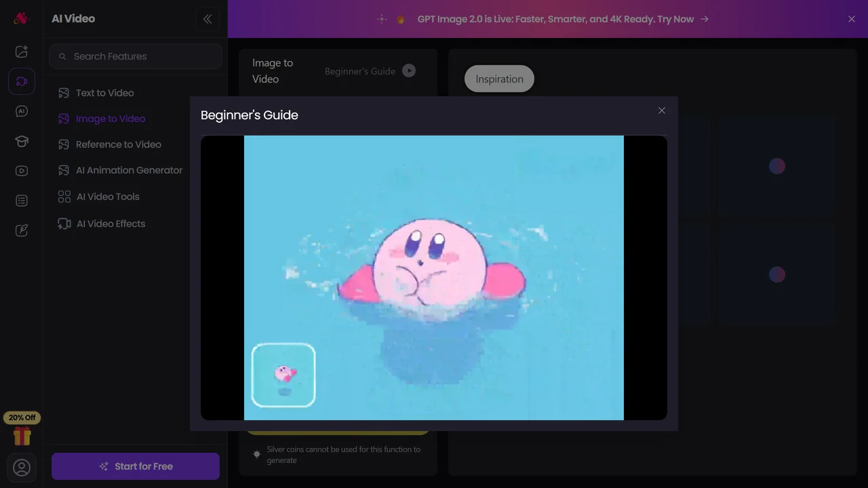Click the play icon beside Beginner's Guide
868x488 pixels.
tap(409, 70)
